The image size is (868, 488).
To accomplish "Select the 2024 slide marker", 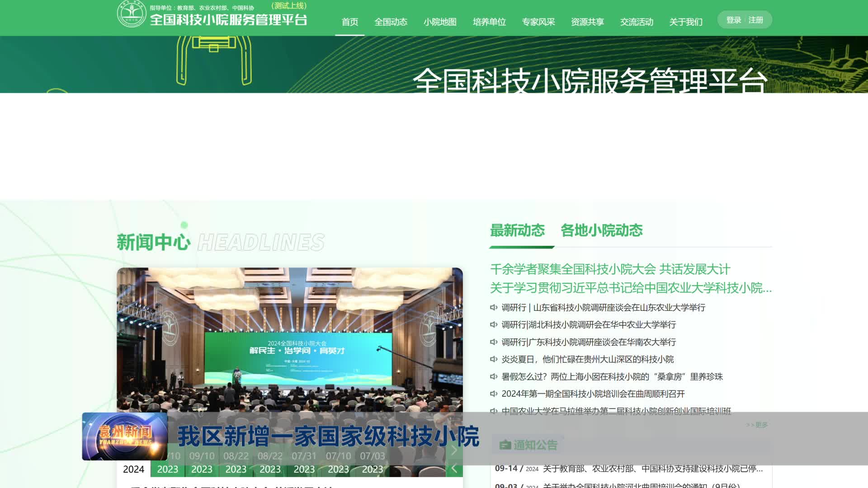I will point(134,469).
